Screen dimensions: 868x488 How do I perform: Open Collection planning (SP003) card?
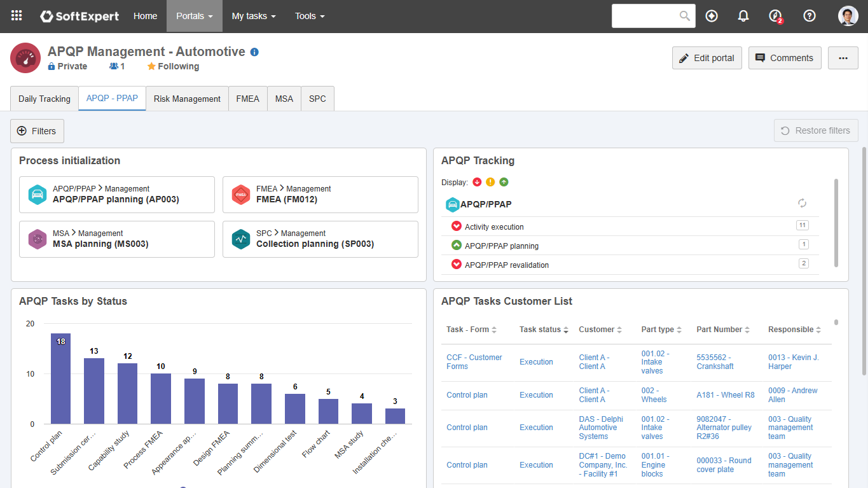[x=320, y=239]
